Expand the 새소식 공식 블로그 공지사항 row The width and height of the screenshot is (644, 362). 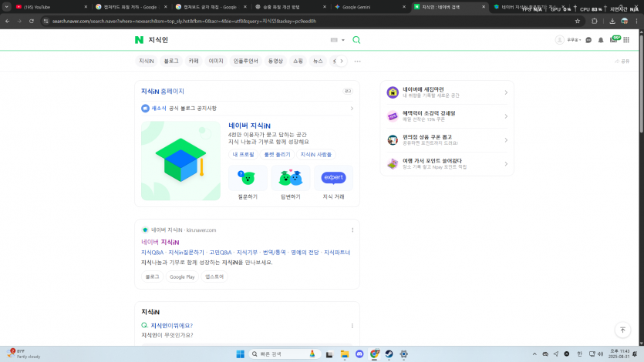click(x=248, y=109)
